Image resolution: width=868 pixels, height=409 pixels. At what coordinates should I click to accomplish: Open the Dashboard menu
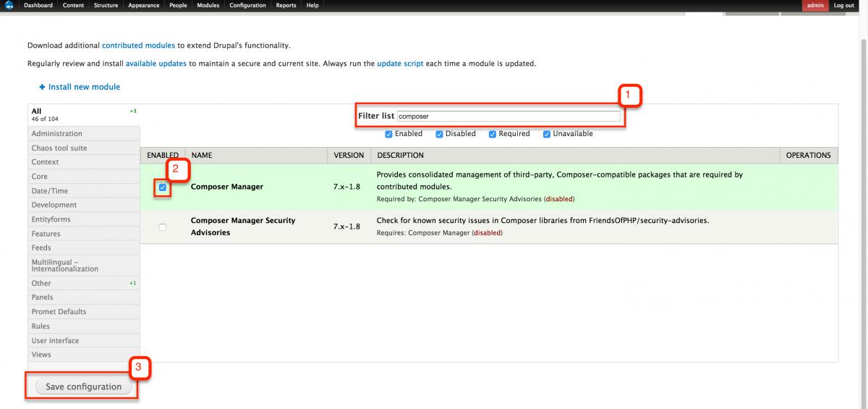38,5
